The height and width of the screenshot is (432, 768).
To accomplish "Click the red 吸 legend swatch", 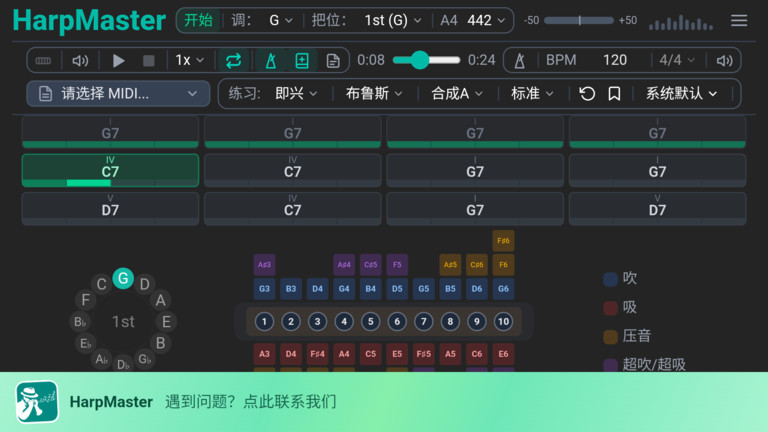I will 610,308.
